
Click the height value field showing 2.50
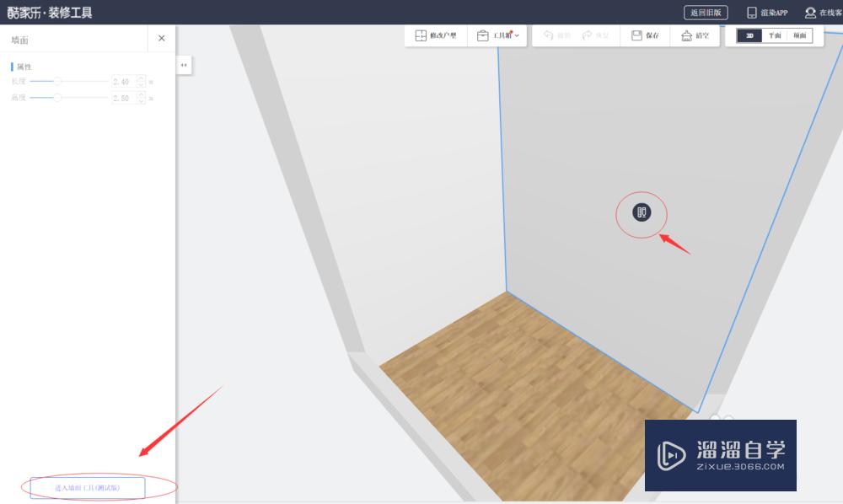(x=123, y=98)
